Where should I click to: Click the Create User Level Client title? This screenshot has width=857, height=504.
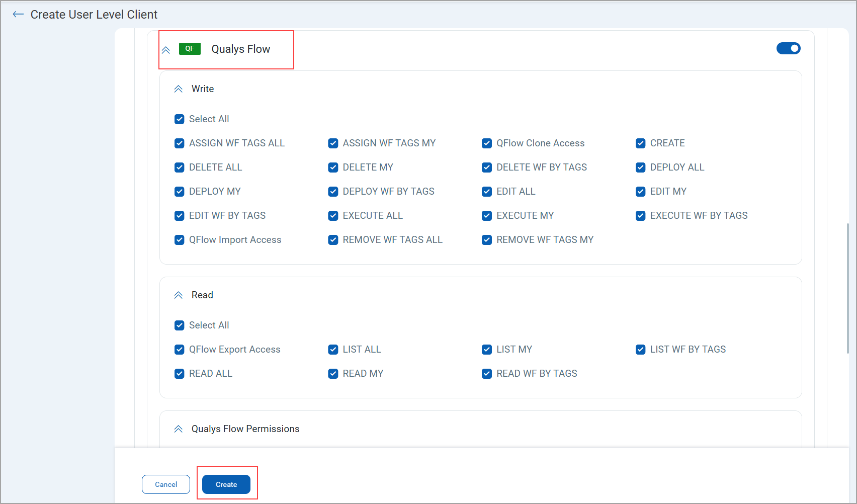[94, 15]
